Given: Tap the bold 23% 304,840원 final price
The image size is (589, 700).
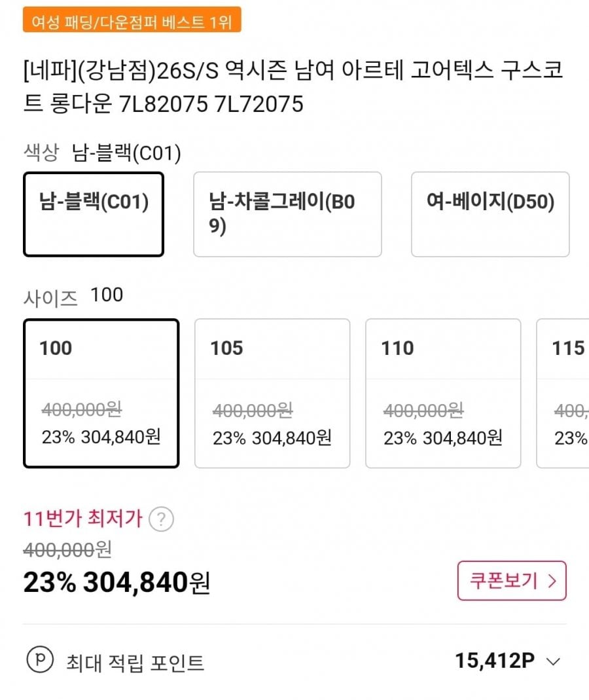Looking at the screenshot, I should 116,583.
